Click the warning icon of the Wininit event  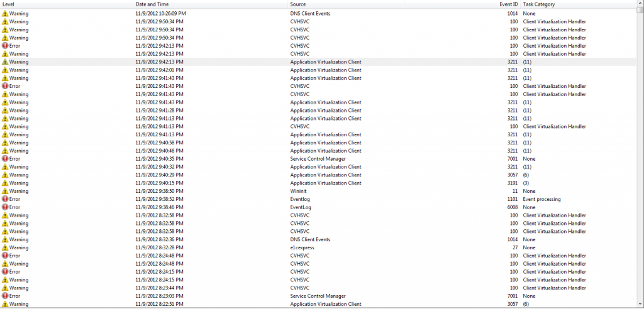point(5,191)
